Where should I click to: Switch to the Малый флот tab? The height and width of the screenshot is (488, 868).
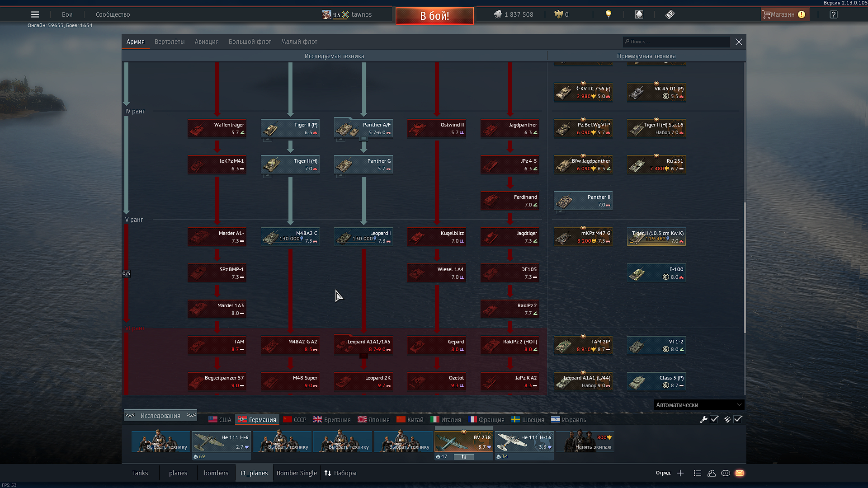pyautogui.click(x=299, y=42)
